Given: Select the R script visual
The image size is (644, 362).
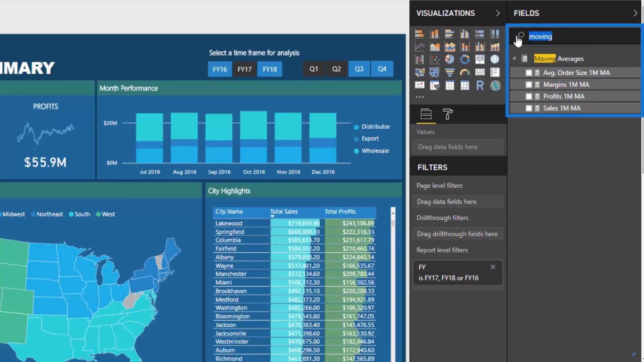Looking at the screenshot, I should [480, 85].
